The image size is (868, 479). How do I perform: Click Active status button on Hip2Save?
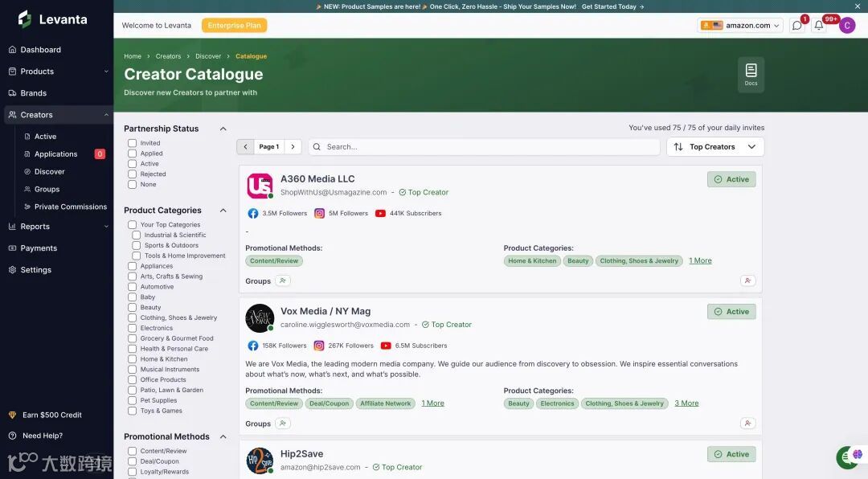tap(731, 454)
